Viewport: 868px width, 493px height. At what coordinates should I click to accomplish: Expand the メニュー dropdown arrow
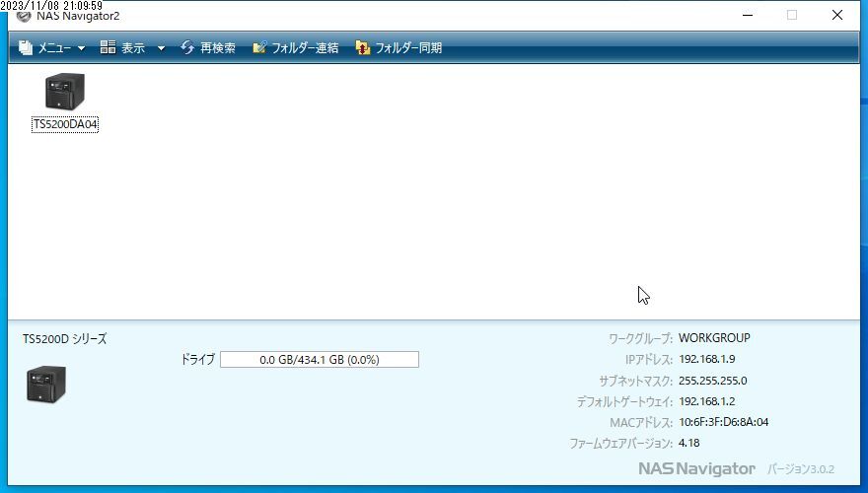click(x=81, y=48)
